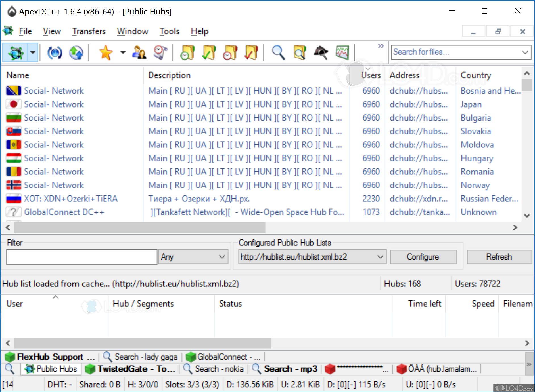The image size is (535, 392).
Task: Click the Refresh button
Action: (x=499, y=257)
